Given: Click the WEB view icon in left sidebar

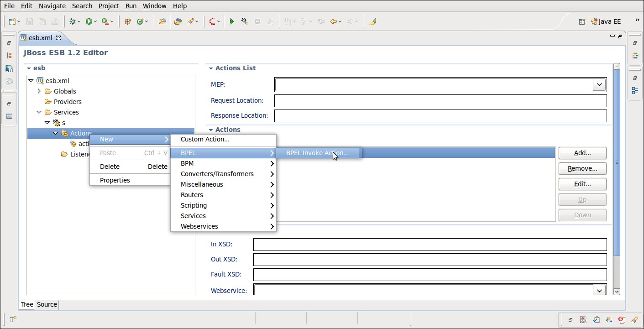Looking at the screenshot, I should tap(9, 68).
